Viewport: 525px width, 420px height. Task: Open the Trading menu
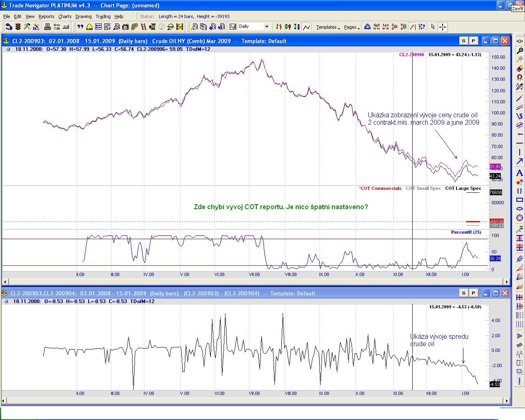[103, 16]
